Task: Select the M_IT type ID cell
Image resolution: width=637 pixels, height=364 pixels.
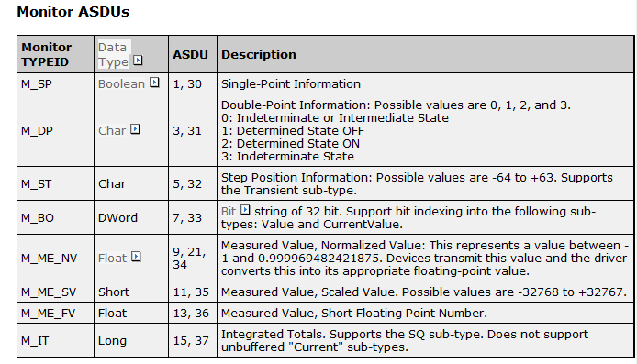Action: click(56, 341)
